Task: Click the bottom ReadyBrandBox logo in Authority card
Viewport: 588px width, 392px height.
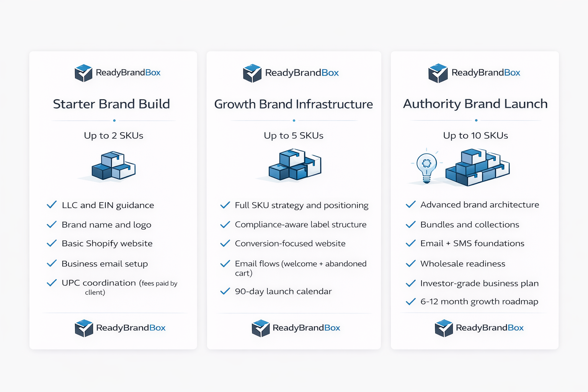Action: pyautogui.click(x=479, y=328)
